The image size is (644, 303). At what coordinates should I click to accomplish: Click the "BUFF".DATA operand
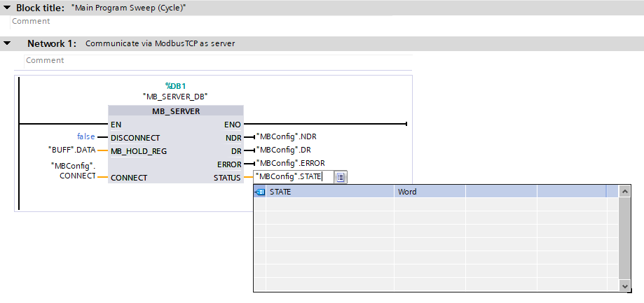[x=71, y=150]
